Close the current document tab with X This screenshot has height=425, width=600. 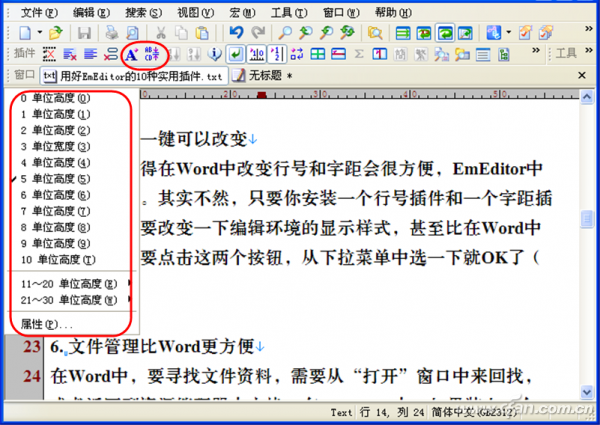pyautogui.click(x=582, y=75)
